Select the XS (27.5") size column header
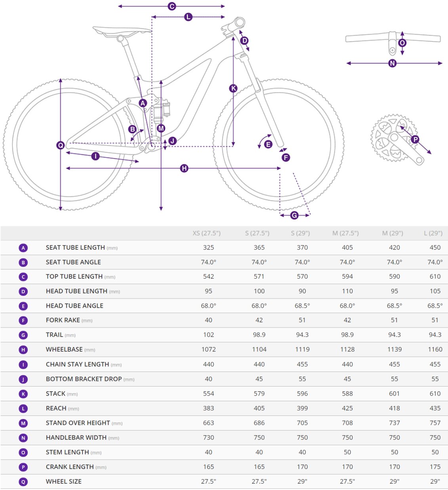This screenshot has width=448, height=490. pos(206,233)
